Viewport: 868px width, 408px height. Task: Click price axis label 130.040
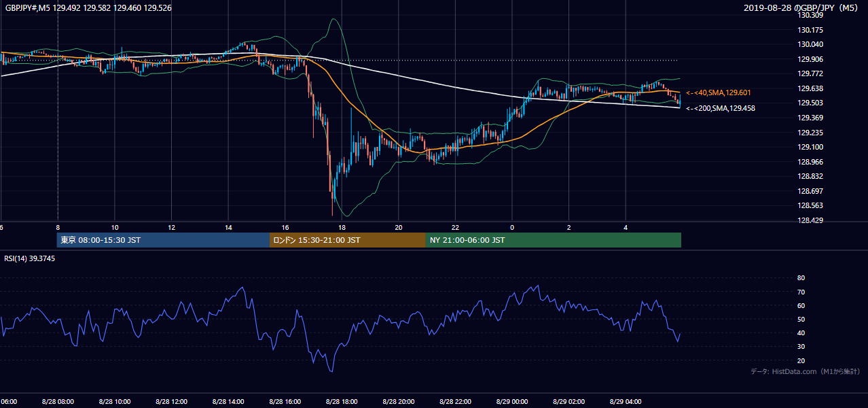tap(812, 44)
